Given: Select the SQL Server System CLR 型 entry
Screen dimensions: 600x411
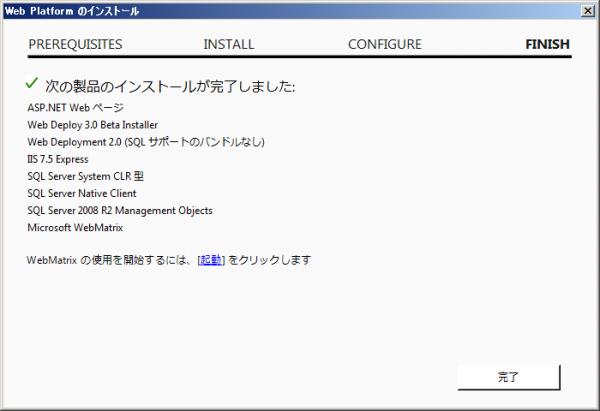Looking at the screenshot, I should point(87,176).
